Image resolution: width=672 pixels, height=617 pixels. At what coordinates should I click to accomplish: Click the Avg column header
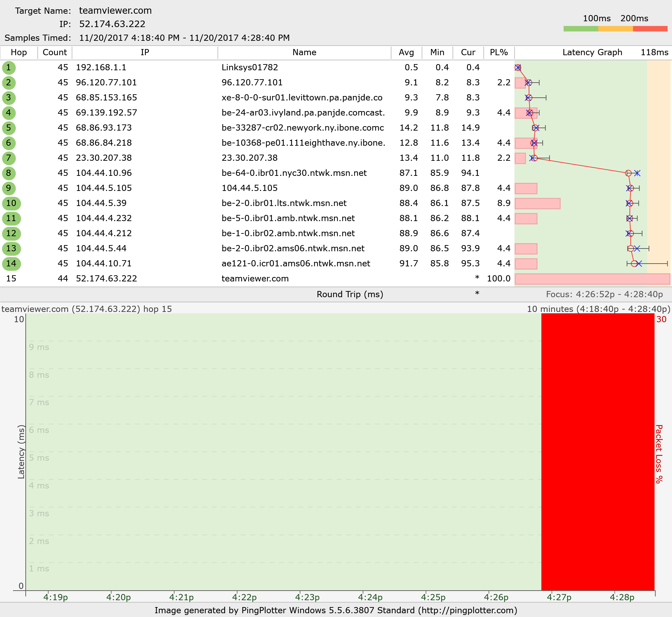pos(406,52)
